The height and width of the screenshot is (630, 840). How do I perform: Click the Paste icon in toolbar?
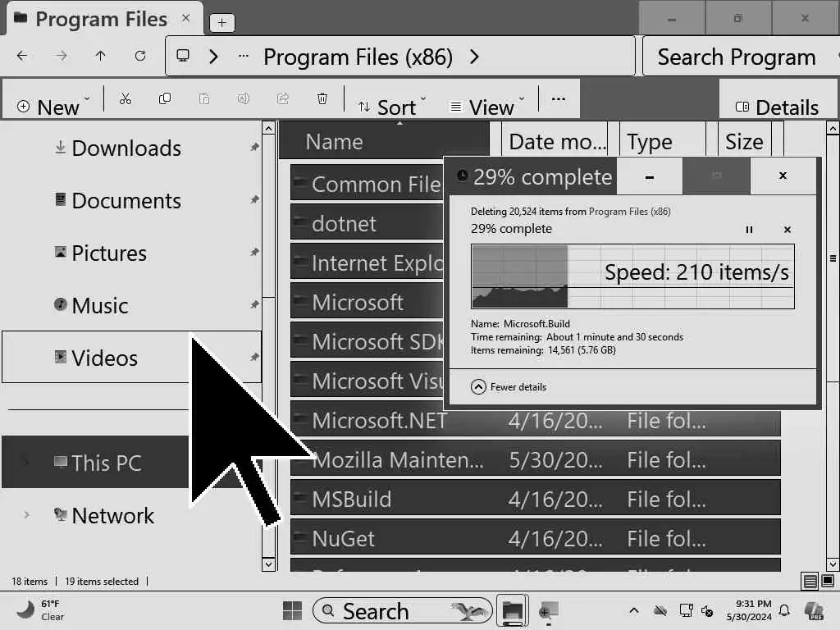tap(204, 98)
